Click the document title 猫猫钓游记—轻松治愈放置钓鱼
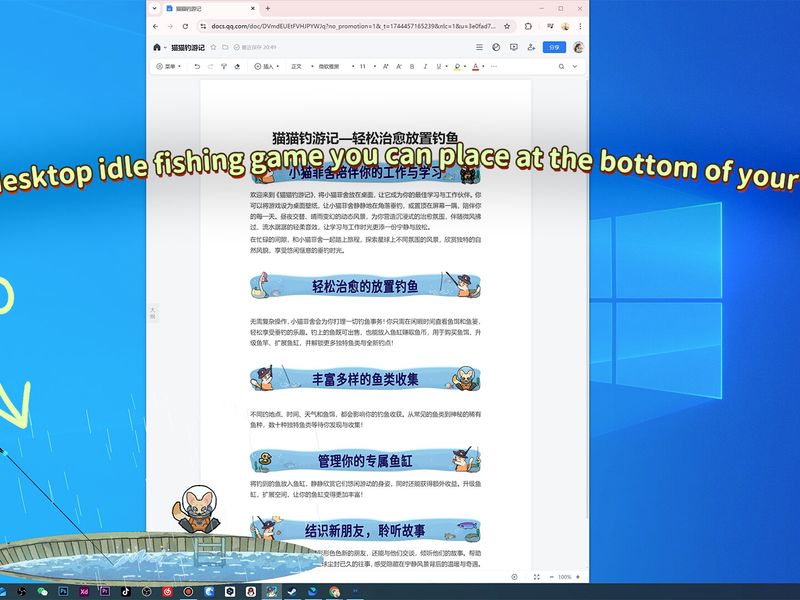 (365, 138)
